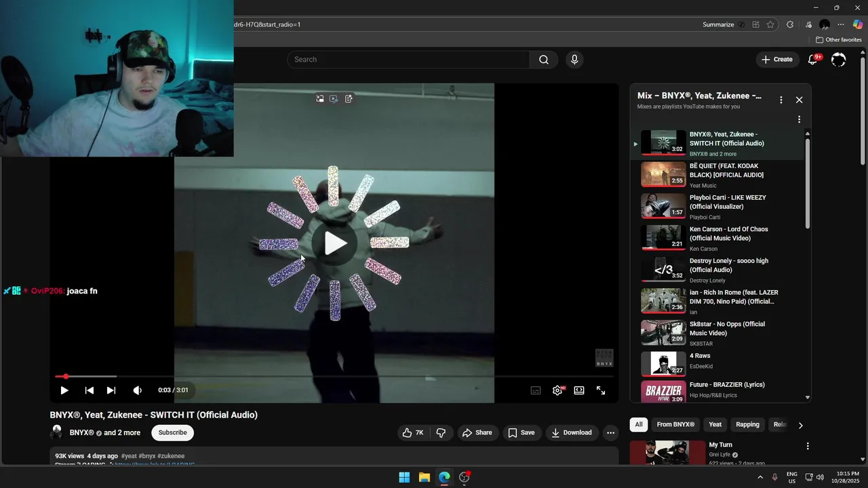
Task: Open BNYX® channel avatar
Action: tap(57, 432)
